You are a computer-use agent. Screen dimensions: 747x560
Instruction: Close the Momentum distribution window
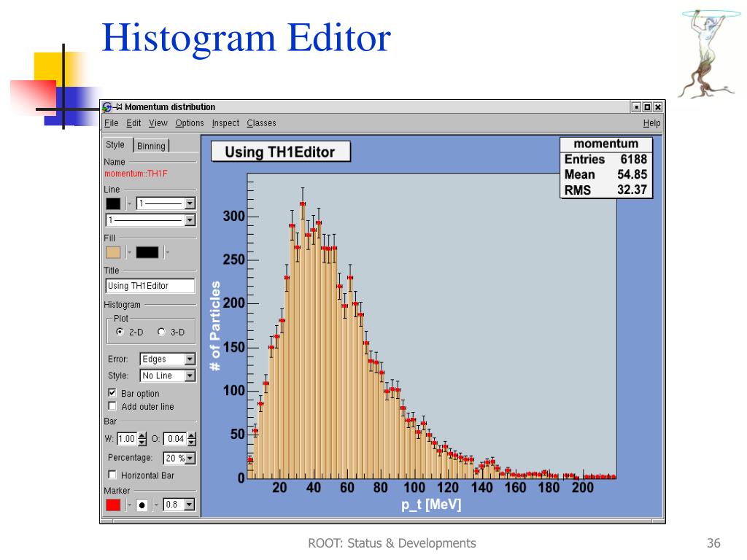pos(657,107)
